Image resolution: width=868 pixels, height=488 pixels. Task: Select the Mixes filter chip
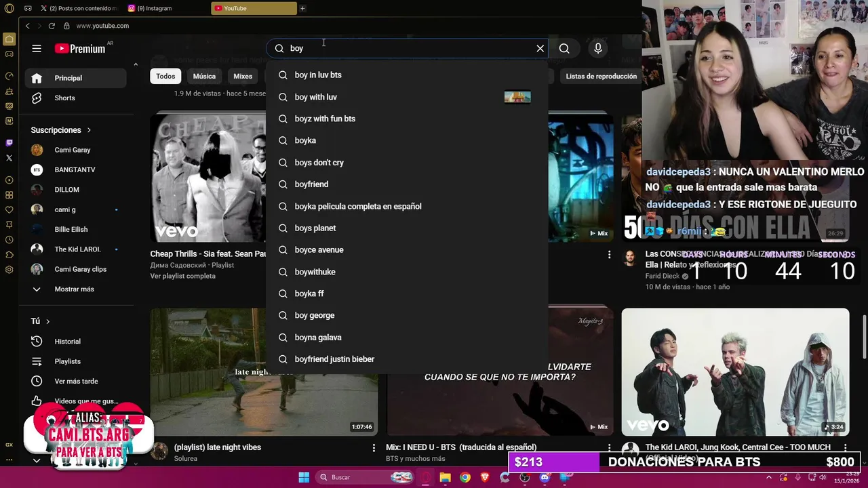click(x=243, y=77)
